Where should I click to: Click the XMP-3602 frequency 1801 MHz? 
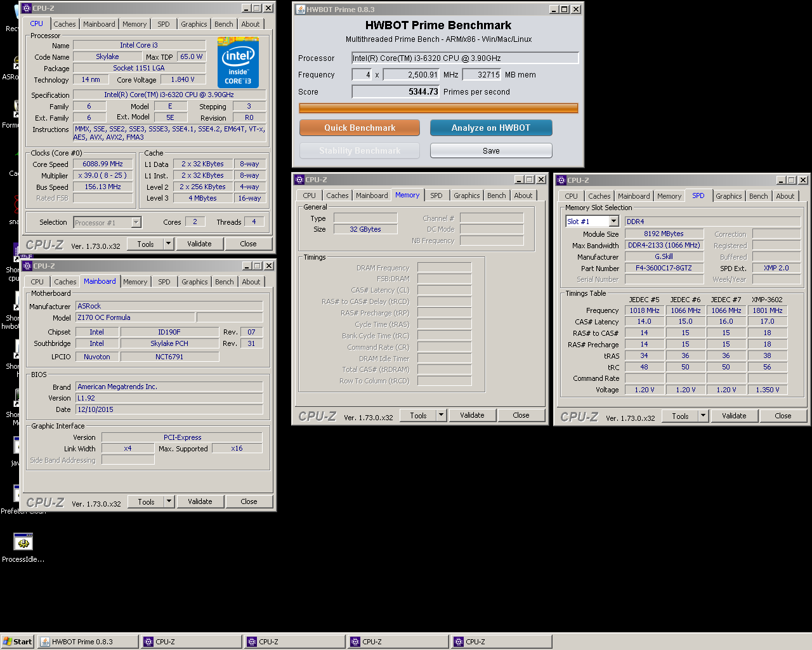[x=768, y=310]
